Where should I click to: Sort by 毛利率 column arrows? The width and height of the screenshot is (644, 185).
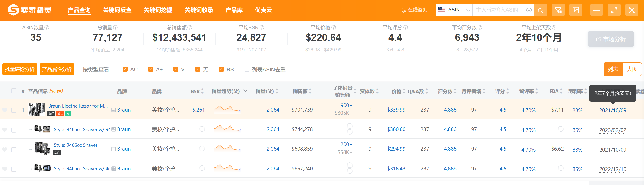coord(585,91)
